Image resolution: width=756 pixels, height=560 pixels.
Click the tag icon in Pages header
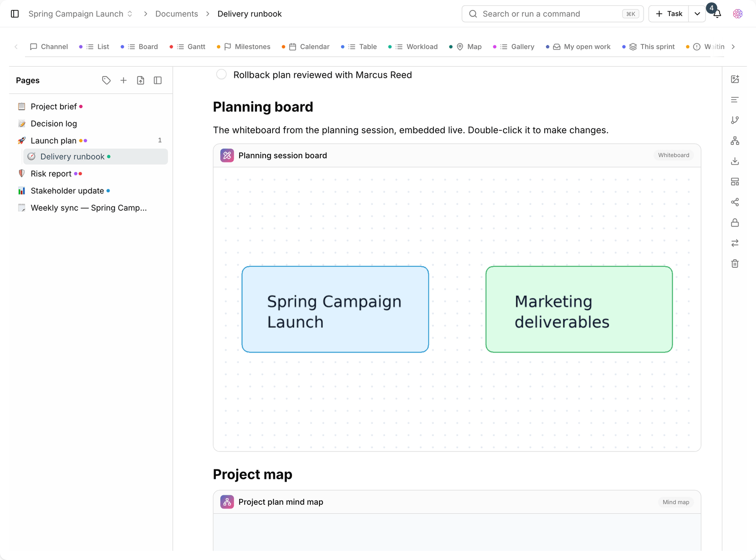click(106, 80)
